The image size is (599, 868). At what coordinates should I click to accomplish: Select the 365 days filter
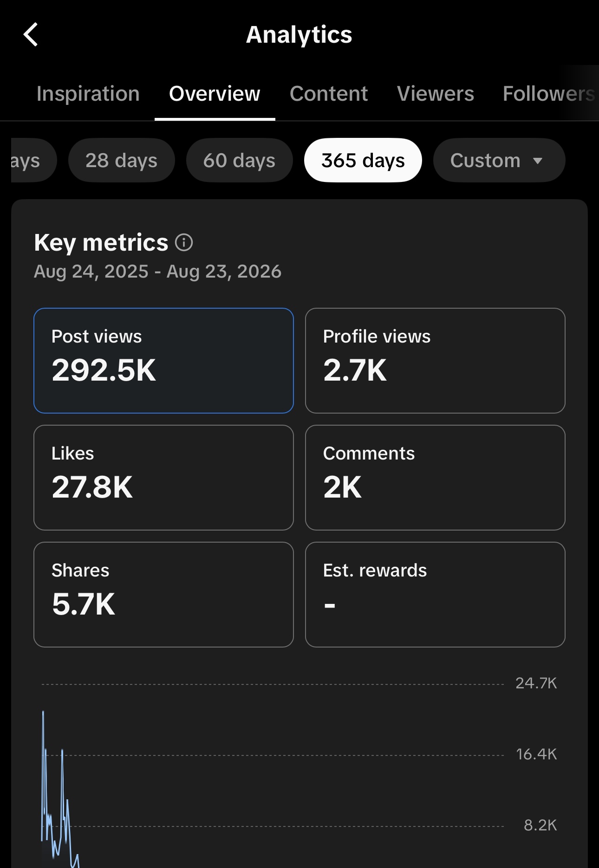coord(363,160)
